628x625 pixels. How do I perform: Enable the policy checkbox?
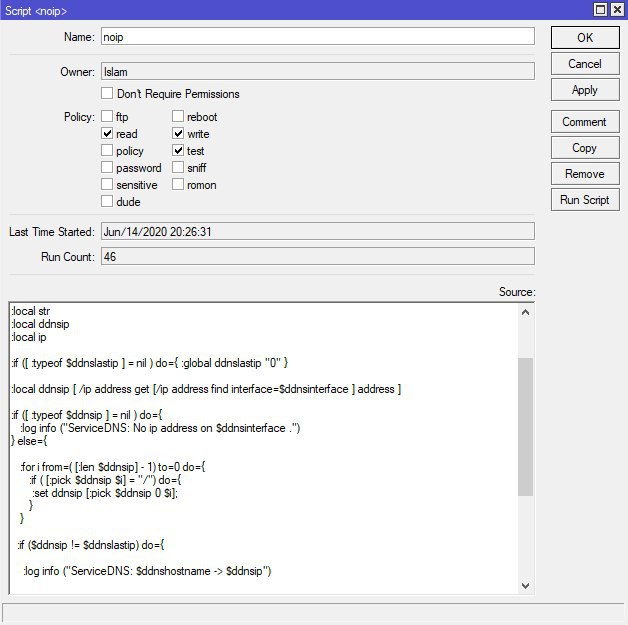[107, 150]
